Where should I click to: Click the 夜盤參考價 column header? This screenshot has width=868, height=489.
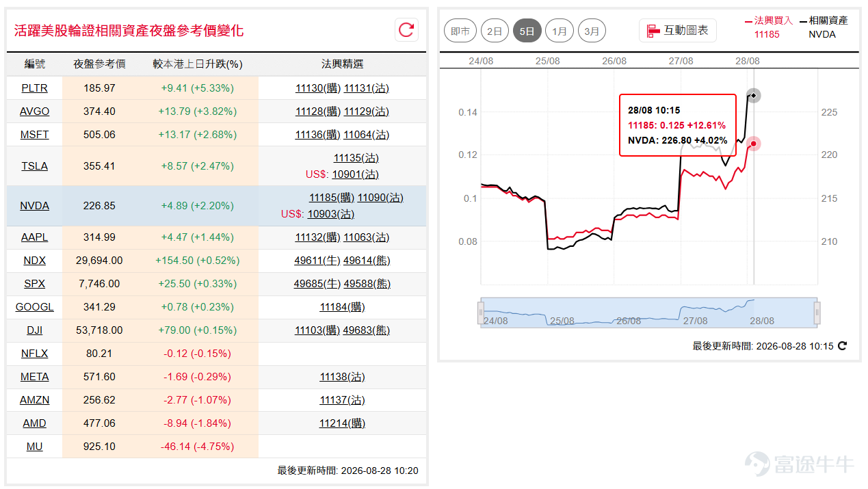tap(99, 64)
